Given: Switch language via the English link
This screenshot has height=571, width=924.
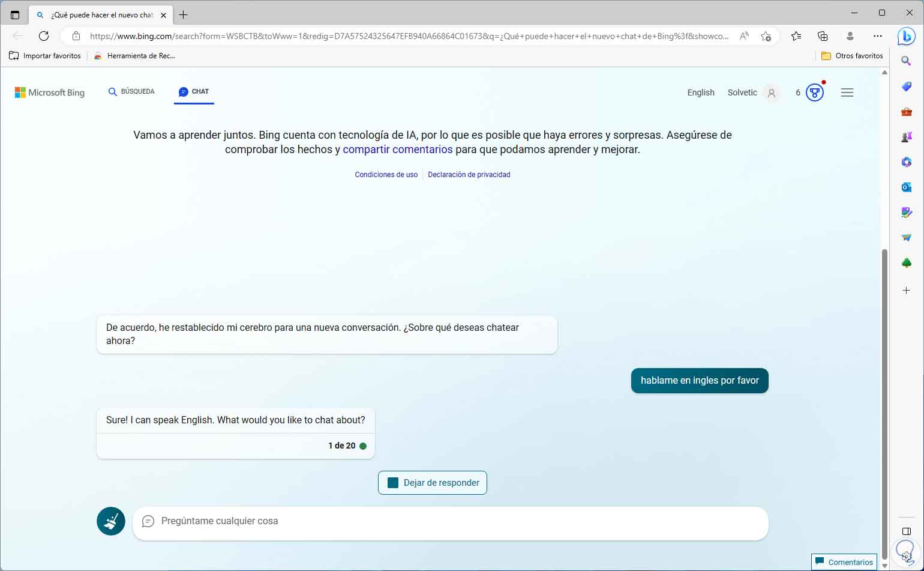Looking at the screenshot, I should 701,92.
